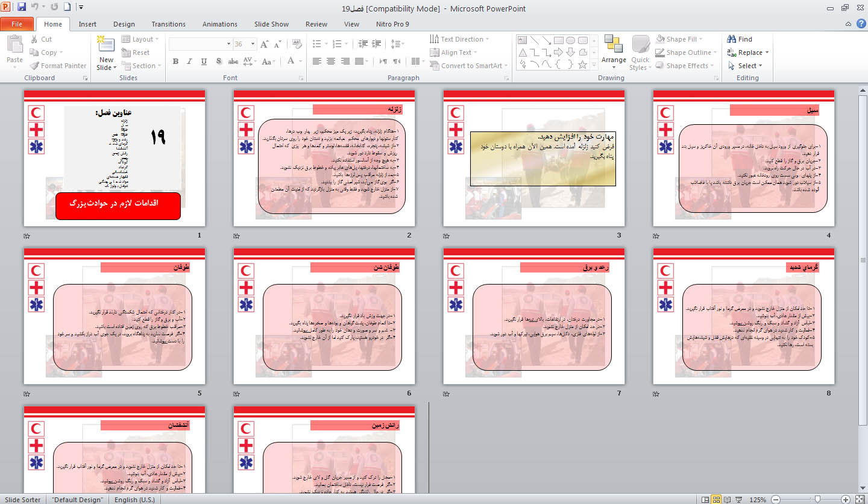Minimize the ribbon with the caret toggle

pos(848,24)
